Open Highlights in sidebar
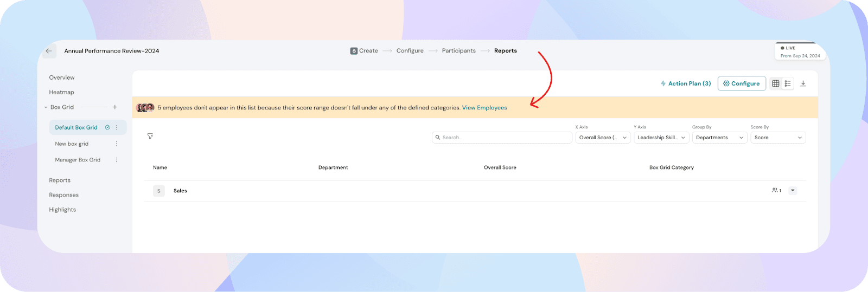This screenshot has width=868, height=292. [62, 210]
